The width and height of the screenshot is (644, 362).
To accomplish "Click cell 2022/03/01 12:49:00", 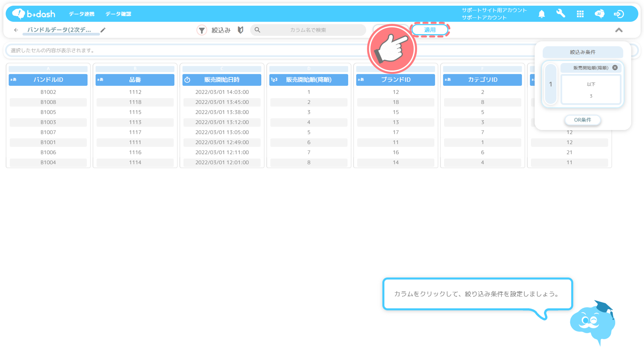I will 222,142.
